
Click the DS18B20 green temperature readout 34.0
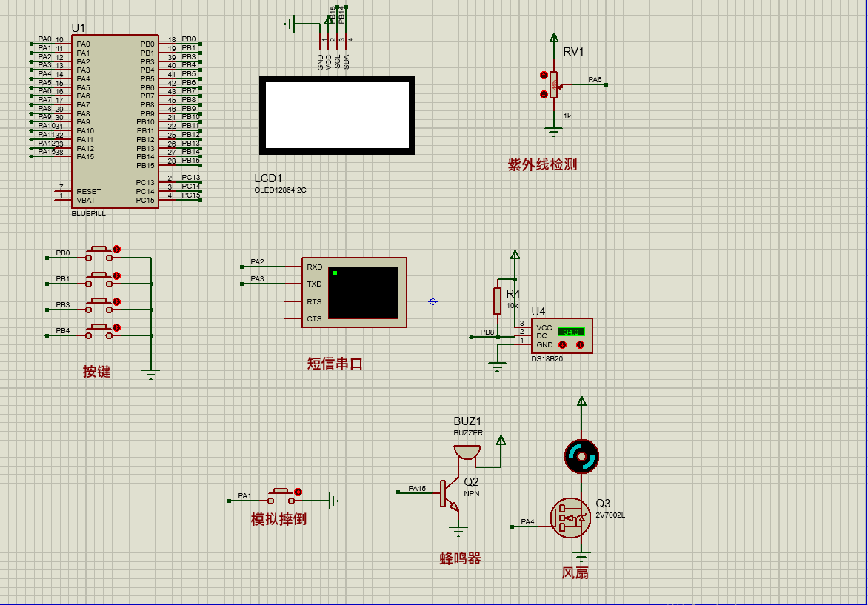click(x=571, y=332)
